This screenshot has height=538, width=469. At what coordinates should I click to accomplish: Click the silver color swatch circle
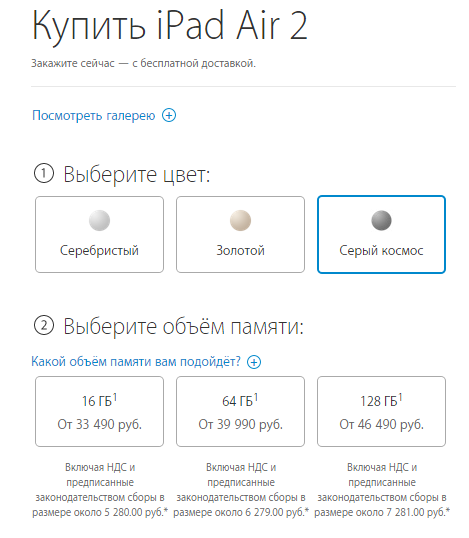[x=99, y=220]
